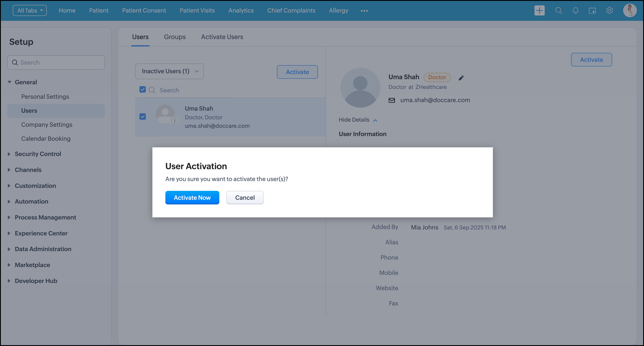The image size is (644, 346).
Task: Toggle the select-all users checkbox
Action: tap(142, 89)
